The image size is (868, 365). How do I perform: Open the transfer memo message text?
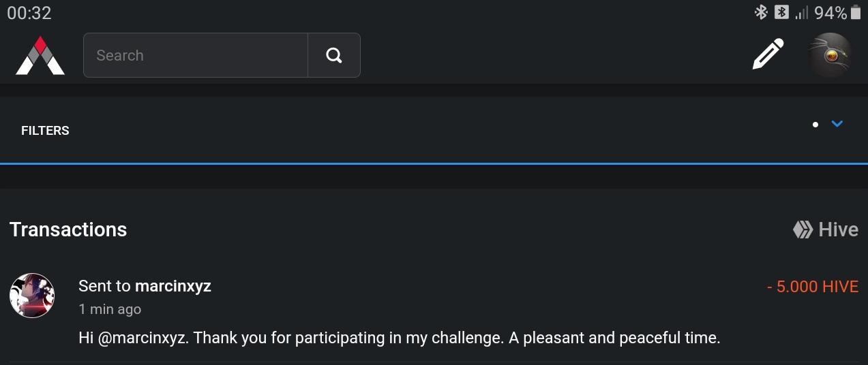[400, 338]
